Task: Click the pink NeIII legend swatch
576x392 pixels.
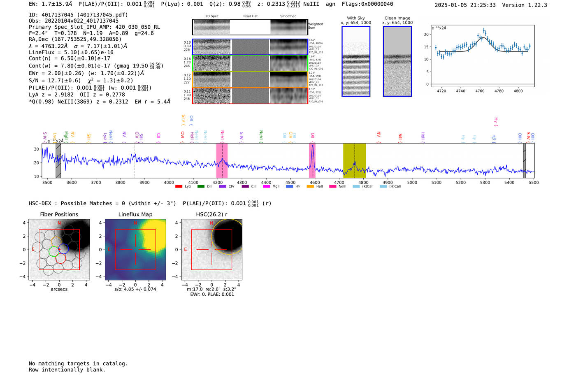Action: pyautogui.click(x=332, y=186)
